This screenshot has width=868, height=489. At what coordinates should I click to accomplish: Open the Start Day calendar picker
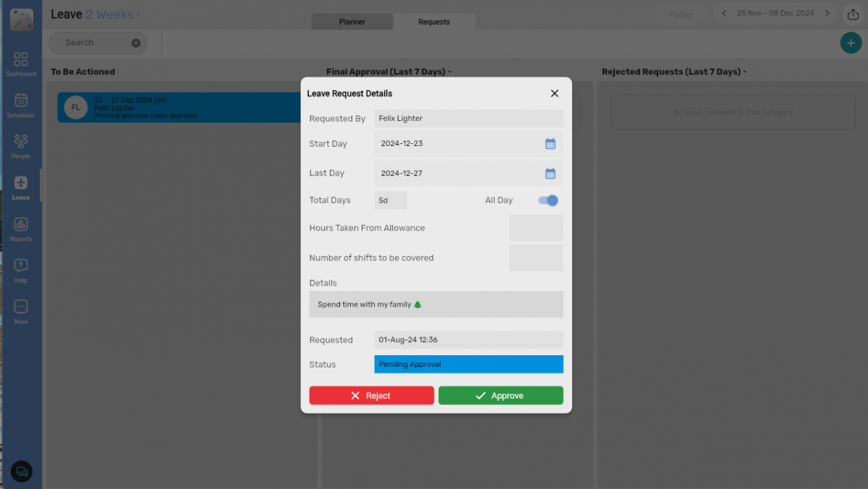point(550,143)
